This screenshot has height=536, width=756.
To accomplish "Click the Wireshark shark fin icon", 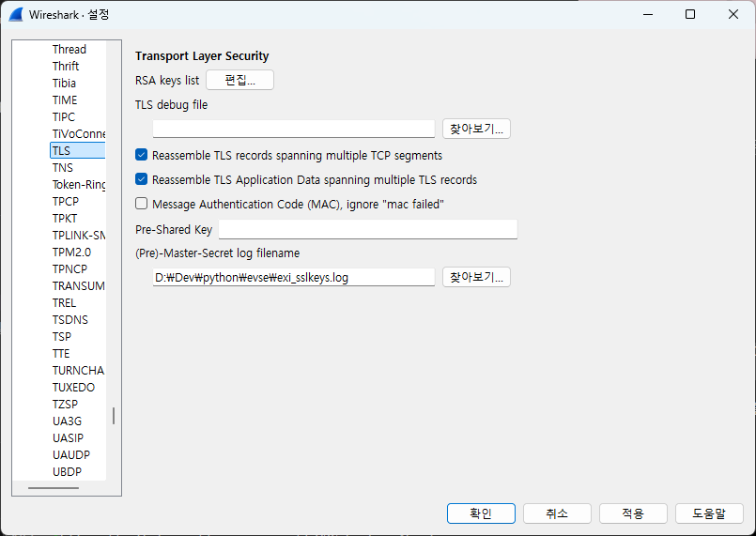I will point(16,14).
